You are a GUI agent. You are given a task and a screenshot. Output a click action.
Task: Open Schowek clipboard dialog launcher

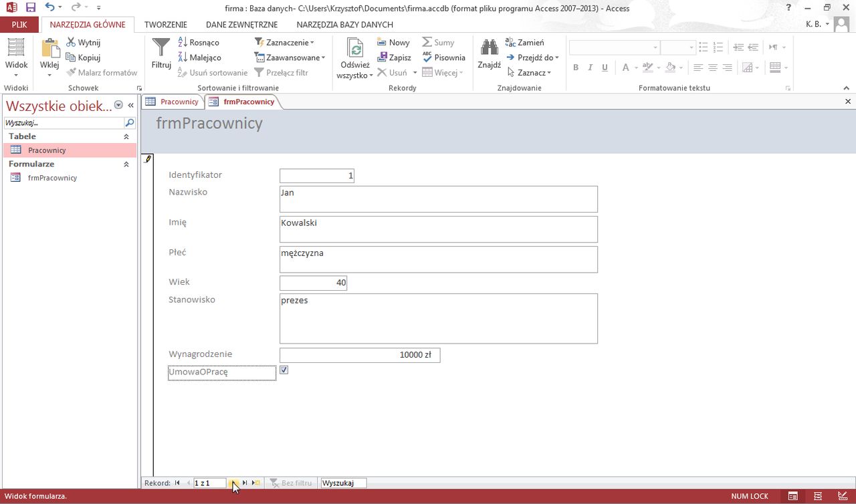coord(140,88)
